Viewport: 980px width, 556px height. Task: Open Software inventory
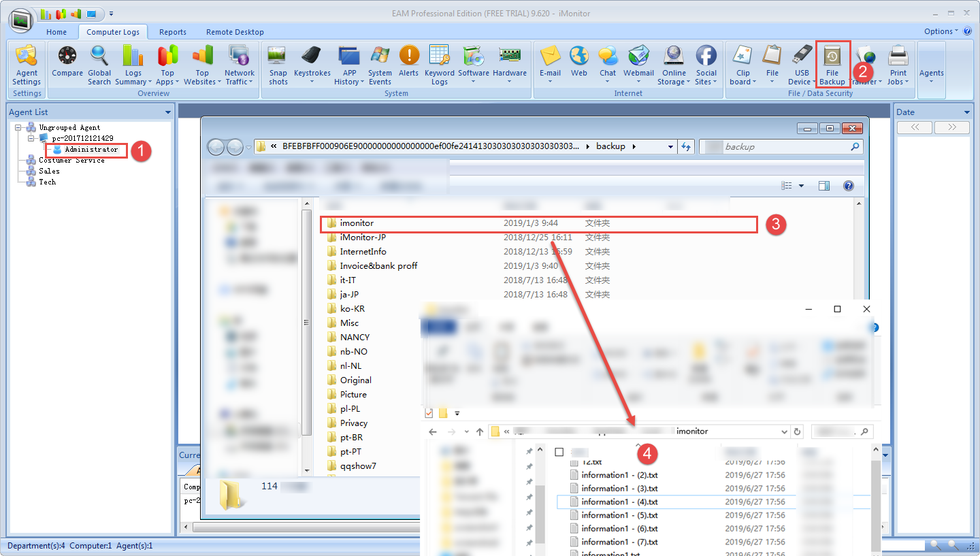(x=473, y=66)
